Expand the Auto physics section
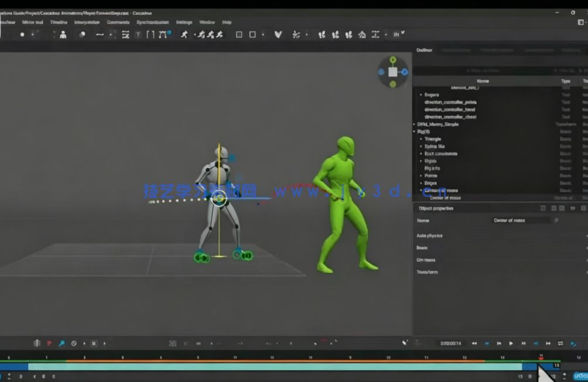The image size is (588, 382). [x=429, y=236]
